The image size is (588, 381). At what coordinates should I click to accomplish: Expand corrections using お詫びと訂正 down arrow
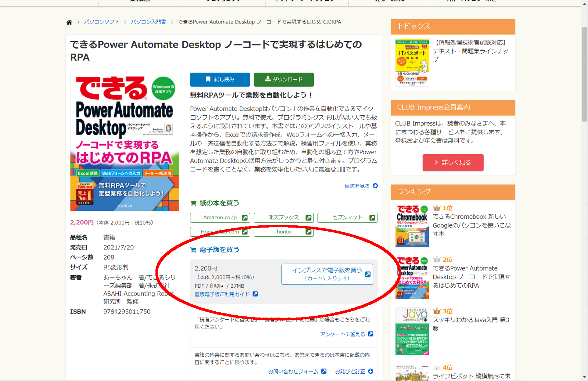tap(371, 371)
